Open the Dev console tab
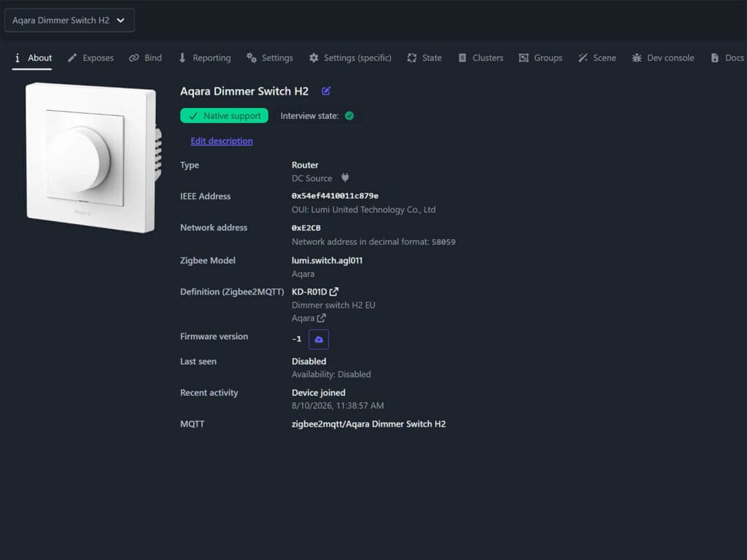Viewport: 747px width, 560px height. (x=662, y=58)
